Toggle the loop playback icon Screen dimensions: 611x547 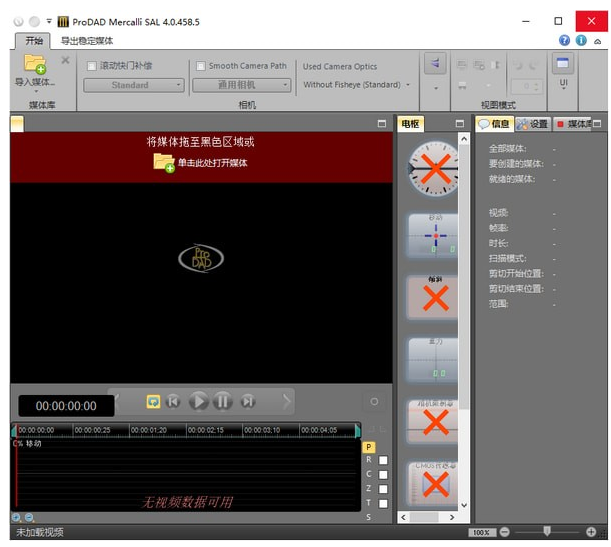[x=153, y=401]
